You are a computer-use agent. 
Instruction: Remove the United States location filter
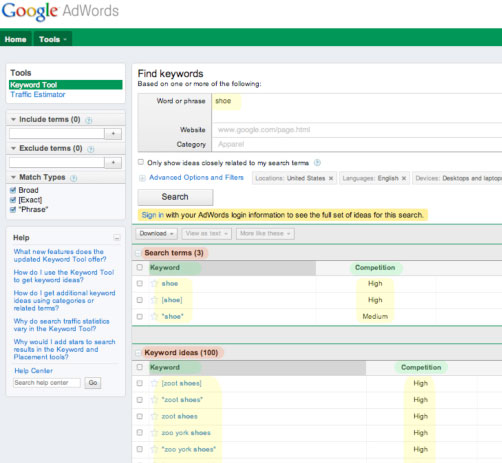tap(331, 178)
